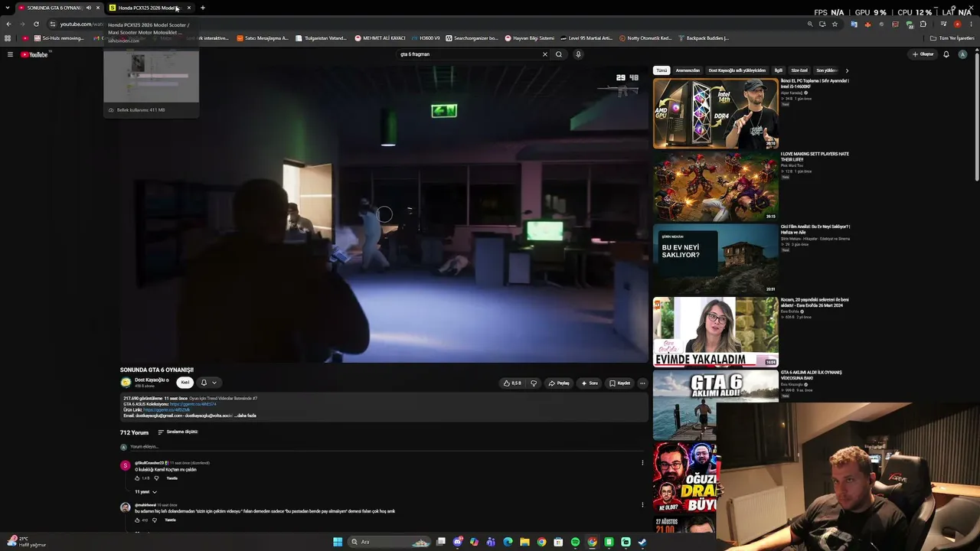Open the Windows Start menu

click(338, 542)
